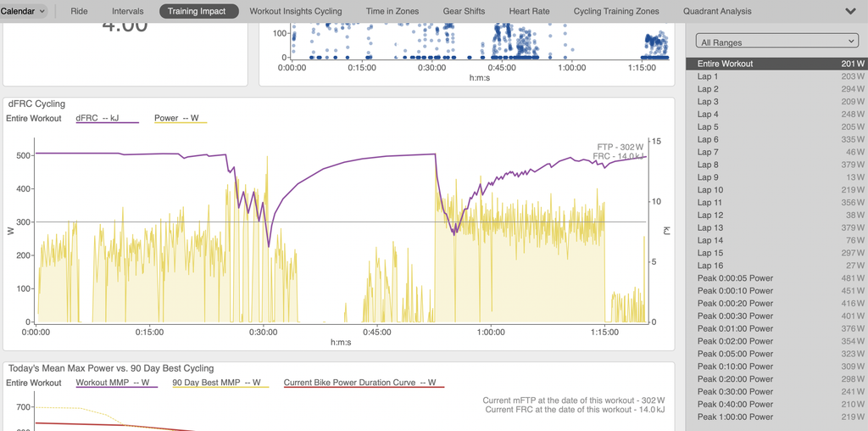The image size is (868, 431).
Task: Click the Current FRC workout note
Action: point(575,410)
